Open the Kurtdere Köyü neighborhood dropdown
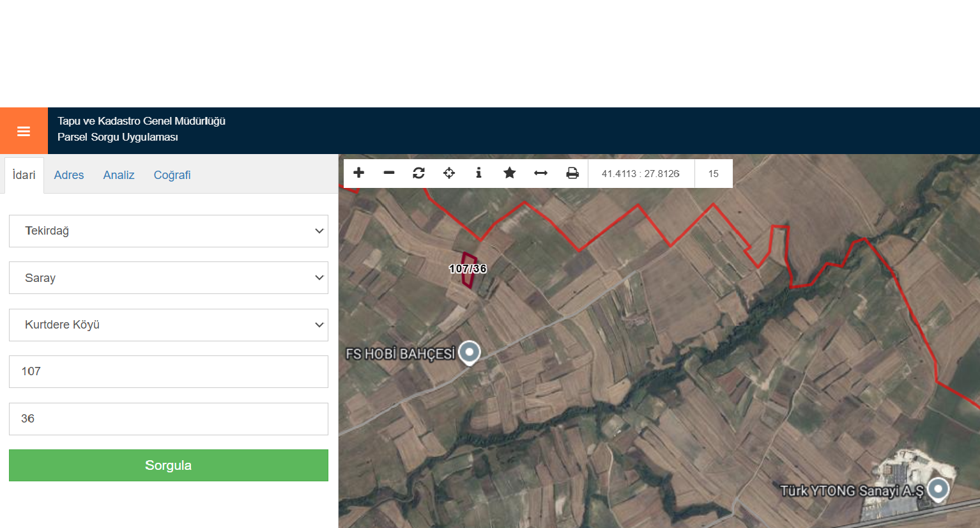The height and width of the screenshot is (528, 980). (x=169, y=325)
